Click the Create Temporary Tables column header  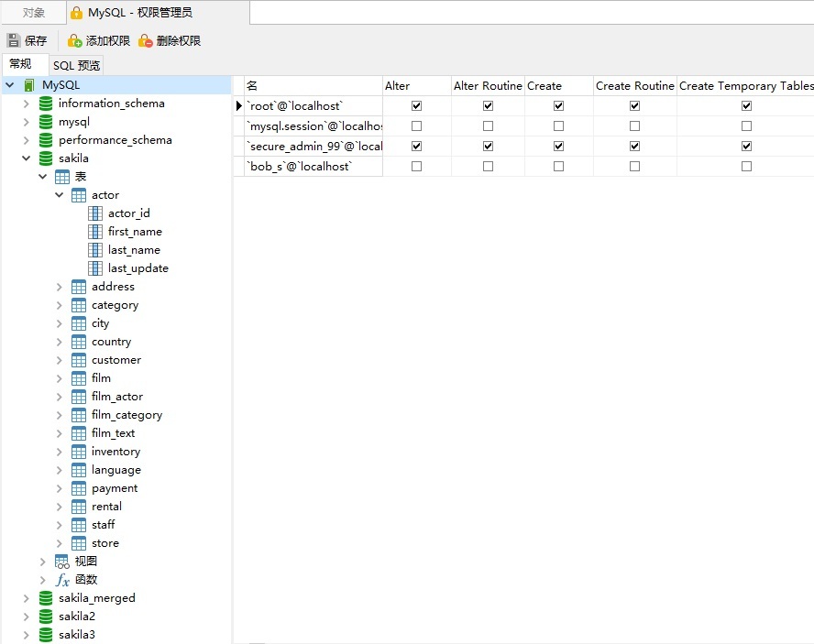pyautogui.click(x=745, y=86)
